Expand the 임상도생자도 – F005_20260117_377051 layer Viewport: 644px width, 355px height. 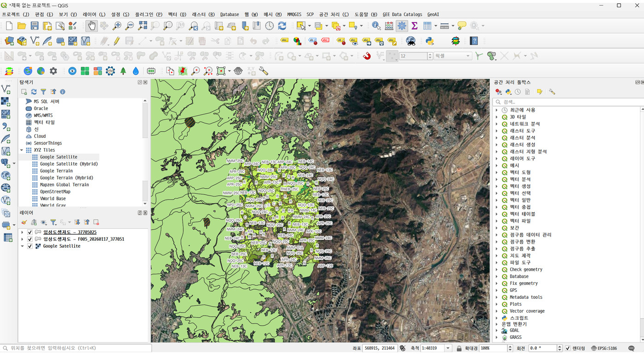[x=22, y=239]
